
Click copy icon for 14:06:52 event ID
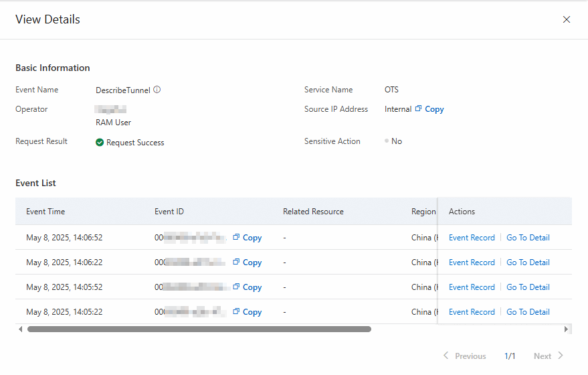236,237
